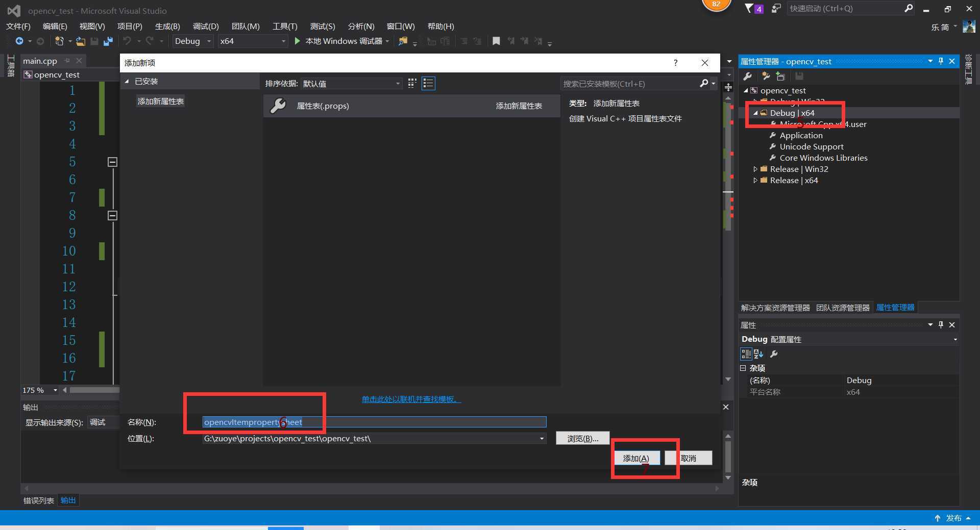Switch to the 错误列表 tab
This screenshot has height=530, width=980.
[39, 500]
